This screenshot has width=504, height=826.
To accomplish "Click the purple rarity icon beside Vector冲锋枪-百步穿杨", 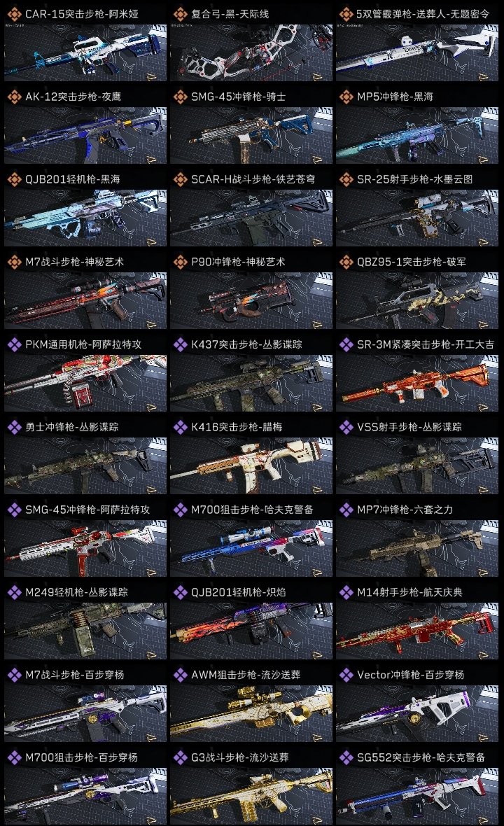I will pyautogui.click(x=346, y=675).
